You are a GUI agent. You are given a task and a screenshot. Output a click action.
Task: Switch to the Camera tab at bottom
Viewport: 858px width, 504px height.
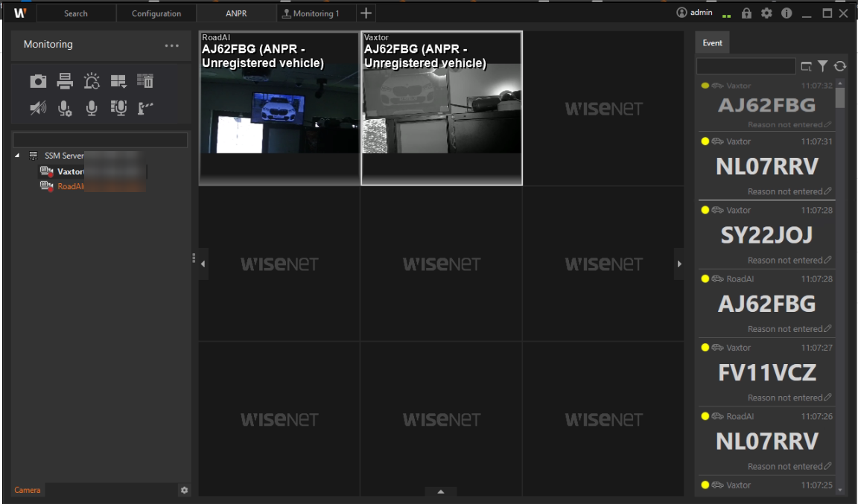click(x=28, y=491)
